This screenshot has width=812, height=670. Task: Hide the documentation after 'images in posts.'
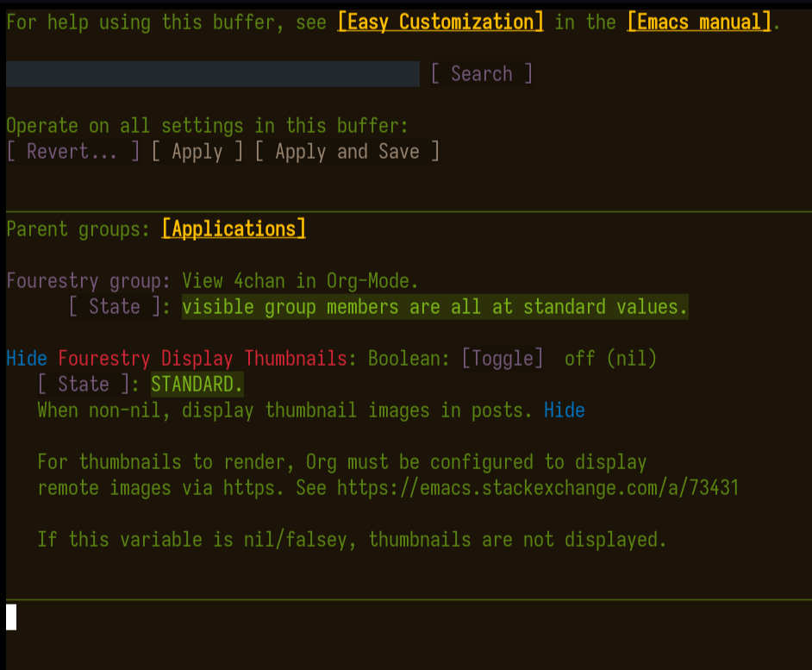pyautogui.click(x=565, y=410)
